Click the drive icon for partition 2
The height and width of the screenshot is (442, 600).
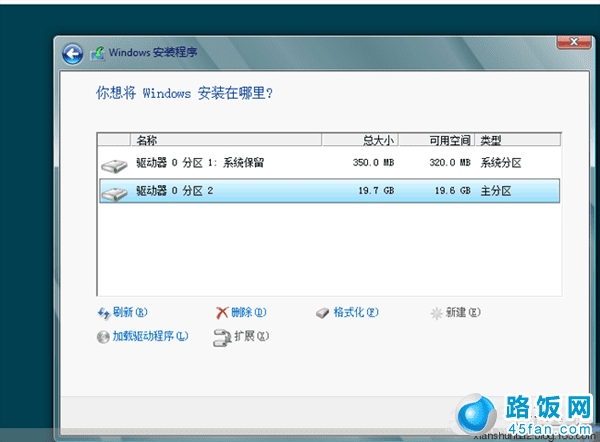[x=114, y=193]
